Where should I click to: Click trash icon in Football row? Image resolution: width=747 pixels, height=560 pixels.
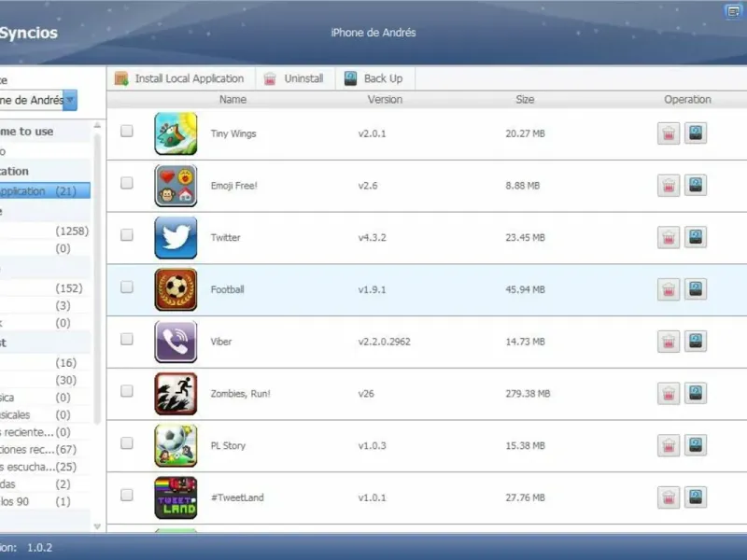[669, 289]
